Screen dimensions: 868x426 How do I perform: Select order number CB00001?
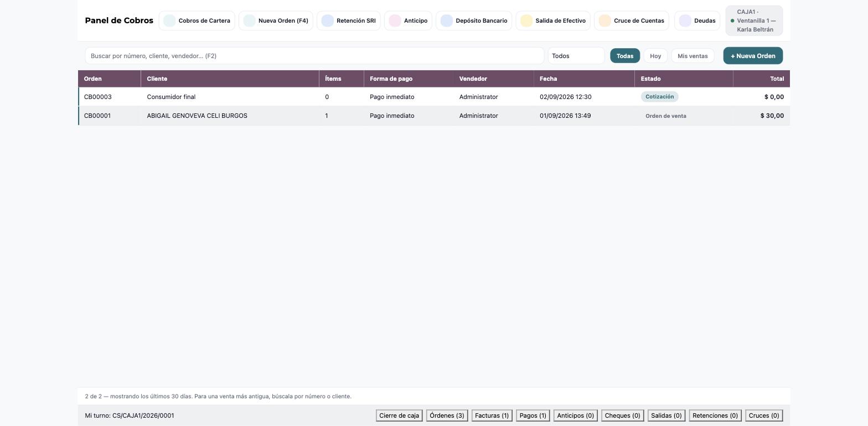coord(97,116)
